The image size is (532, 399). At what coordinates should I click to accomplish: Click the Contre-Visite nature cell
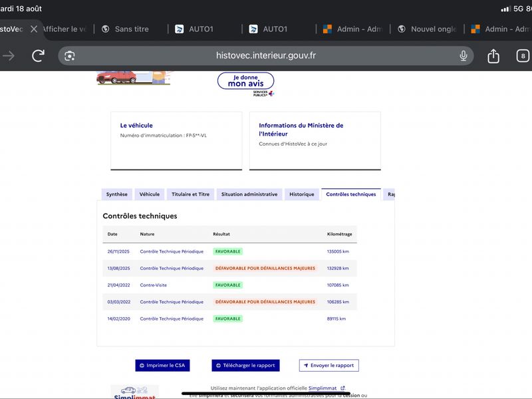(154, 285)
